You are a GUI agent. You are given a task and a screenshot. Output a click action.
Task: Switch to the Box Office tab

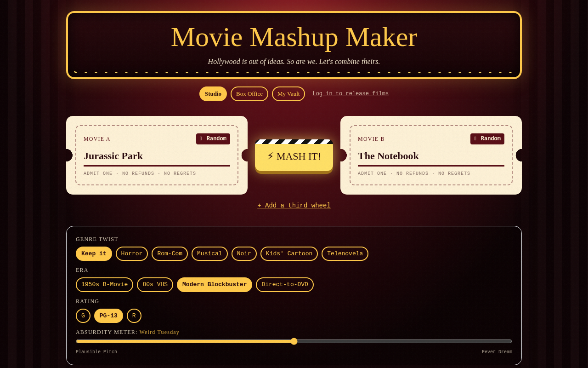click(249, 94)
